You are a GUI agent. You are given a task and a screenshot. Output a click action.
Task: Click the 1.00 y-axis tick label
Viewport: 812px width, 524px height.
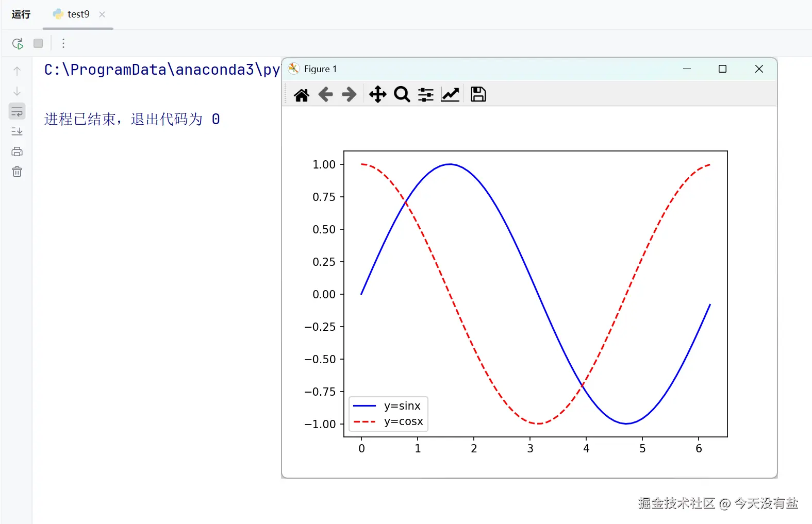(324, 165)
